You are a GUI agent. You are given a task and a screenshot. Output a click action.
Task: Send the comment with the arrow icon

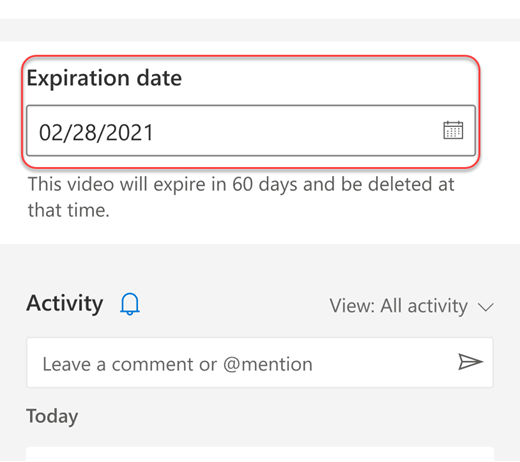click(470, 362)
